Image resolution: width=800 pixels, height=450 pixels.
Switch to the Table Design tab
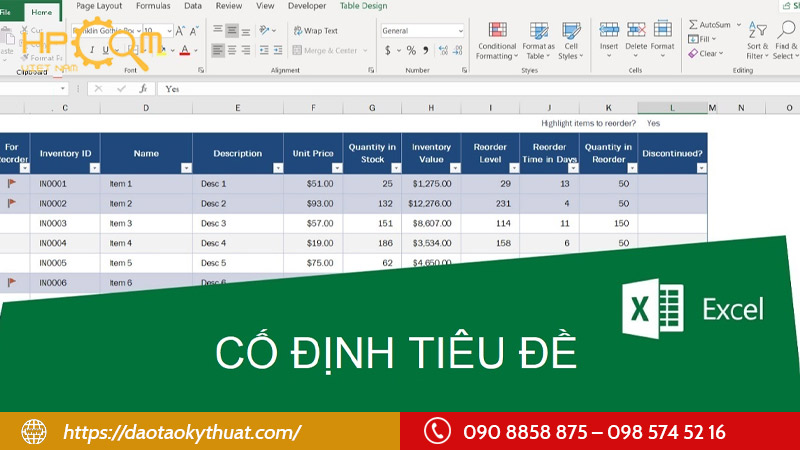click(363, 6)
